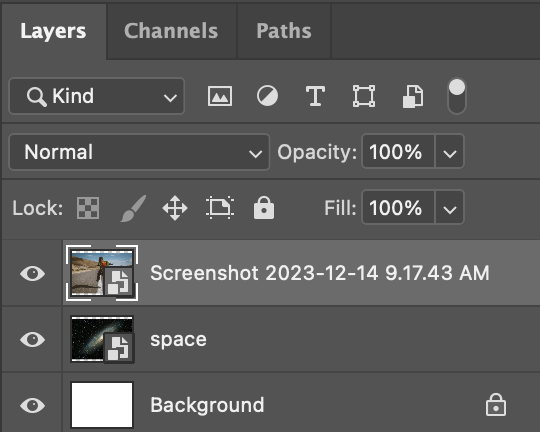Expand the Opacity slider arrow

tap(450, 152)
